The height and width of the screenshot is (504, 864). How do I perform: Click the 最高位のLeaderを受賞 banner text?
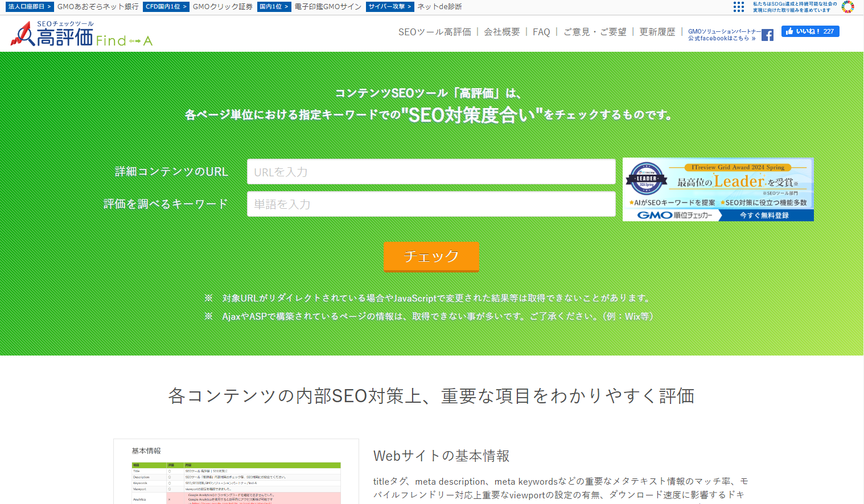coord(738,181)
